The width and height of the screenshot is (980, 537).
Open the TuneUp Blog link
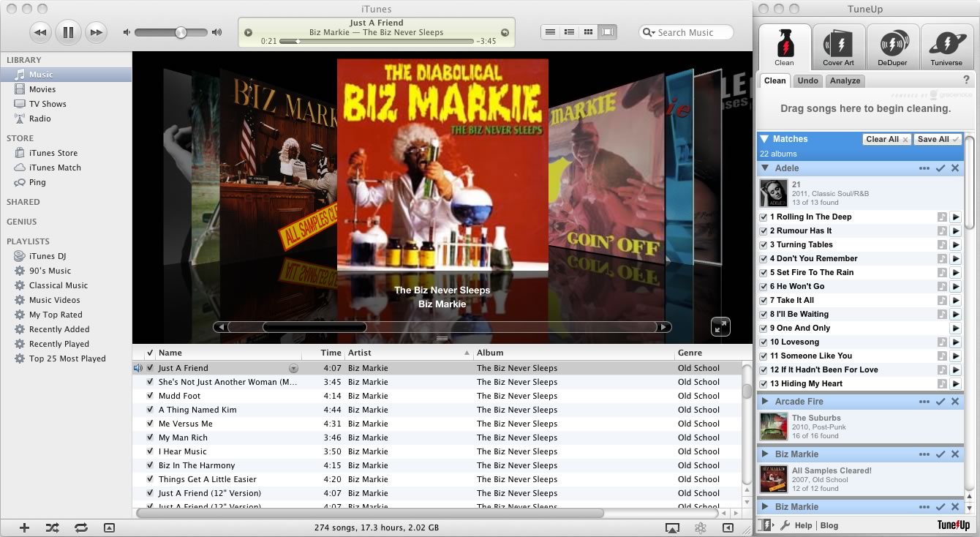(x=829, y=525)
